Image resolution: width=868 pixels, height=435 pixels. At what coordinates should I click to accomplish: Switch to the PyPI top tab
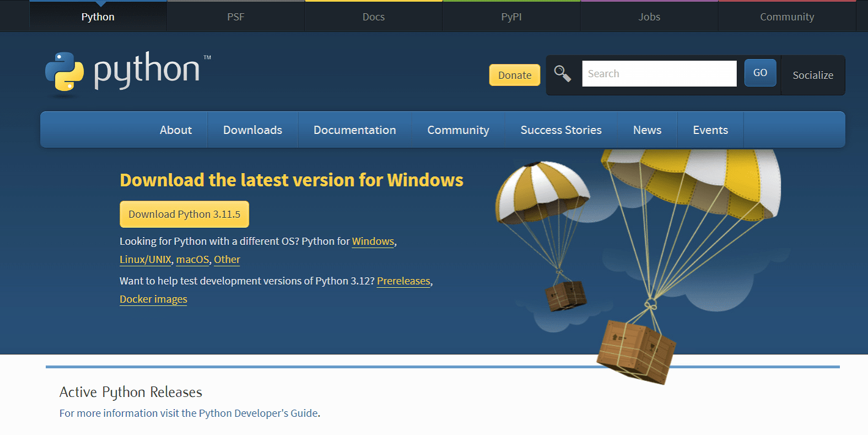coord(511,17)
